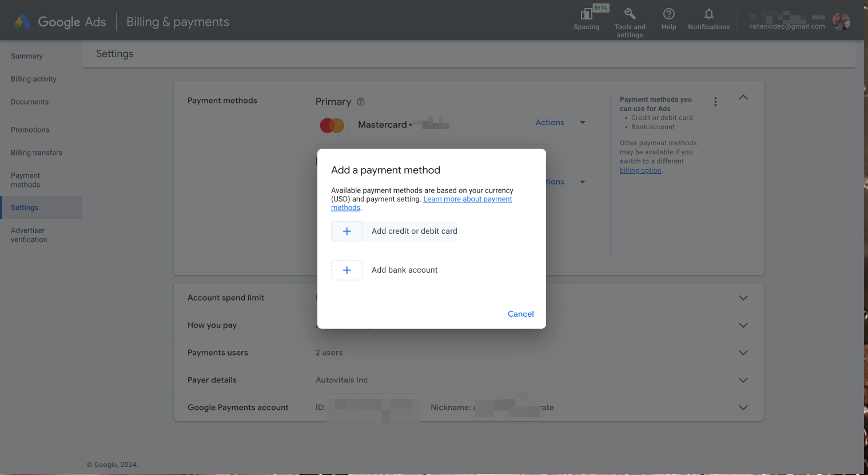This screenshot has width=868, height=475.
Task: Open Promotions in the sidebar
Action: click(30, 130)
